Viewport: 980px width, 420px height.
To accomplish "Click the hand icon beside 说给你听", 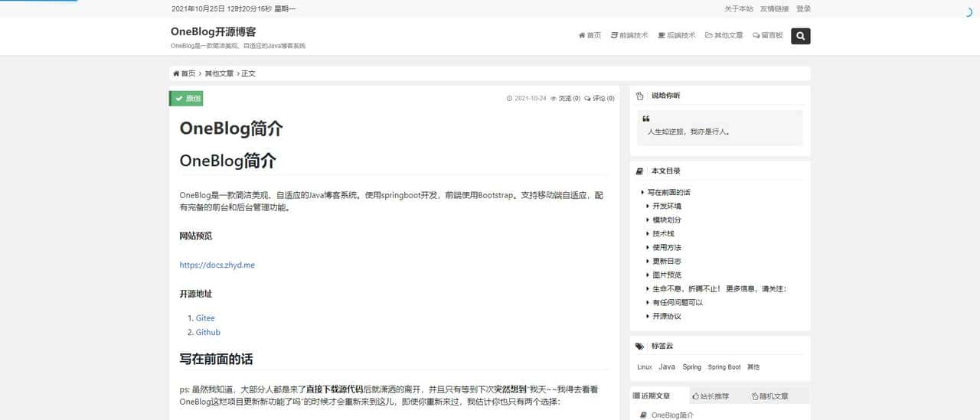I will [x=640, y=96].
